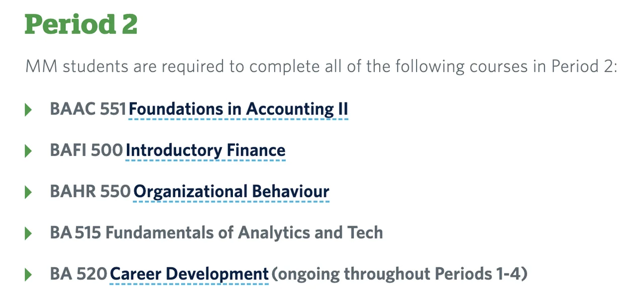Click the ongoing throughout Periods 1-4 note
644x298 pixels.
click(x=399, y=274)
